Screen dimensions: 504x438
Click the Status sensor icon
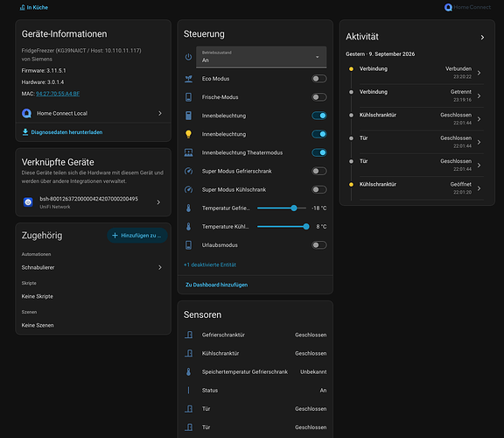[x=189, y=391]
